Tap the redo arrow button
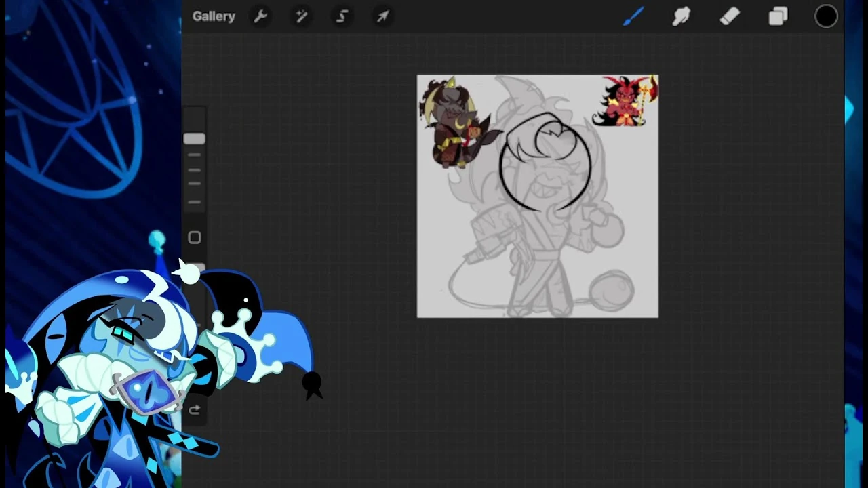The width and height of the screenshot is (868, 488). [194, 409]
